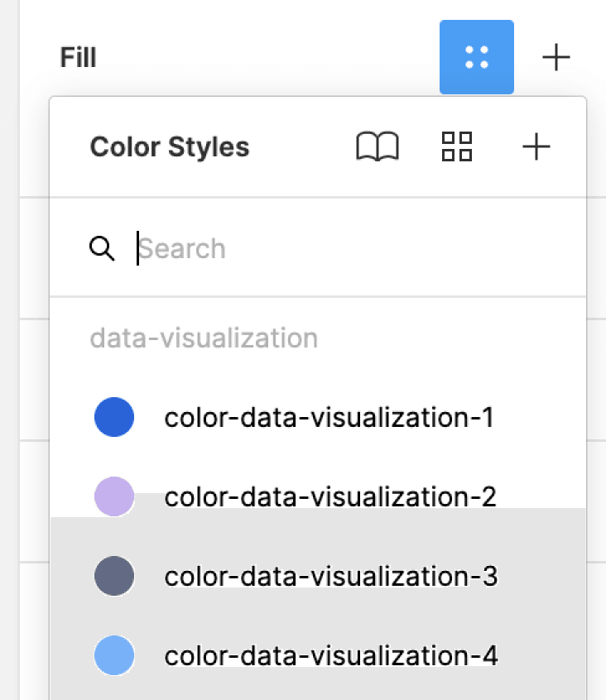This screenshot has width=606, height=700.
Task: Select the color-data-visualization-1 style name
Action: click(329, 418)
